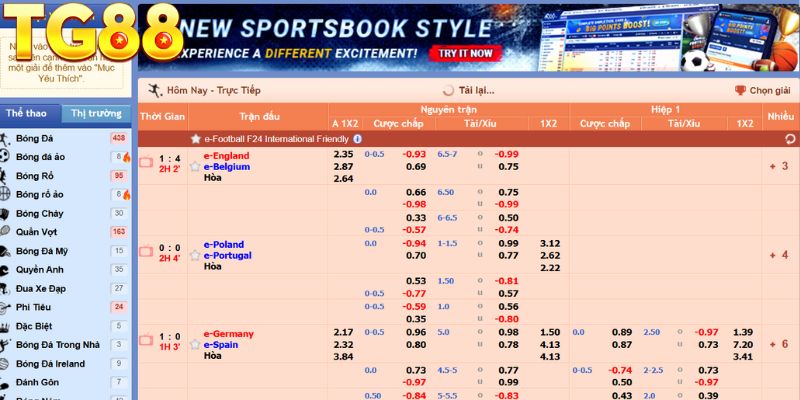The image size is (800, 400).
Task: Expand more bets +3 for e-England match
Action: pos(779,166)
